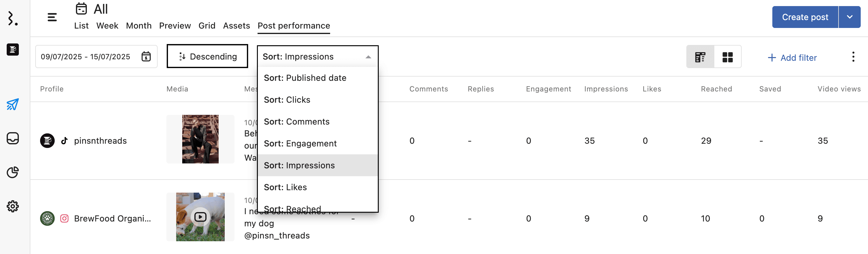Click the Create post button
Screen dimensions: 868x254
(x=805, y=17)
